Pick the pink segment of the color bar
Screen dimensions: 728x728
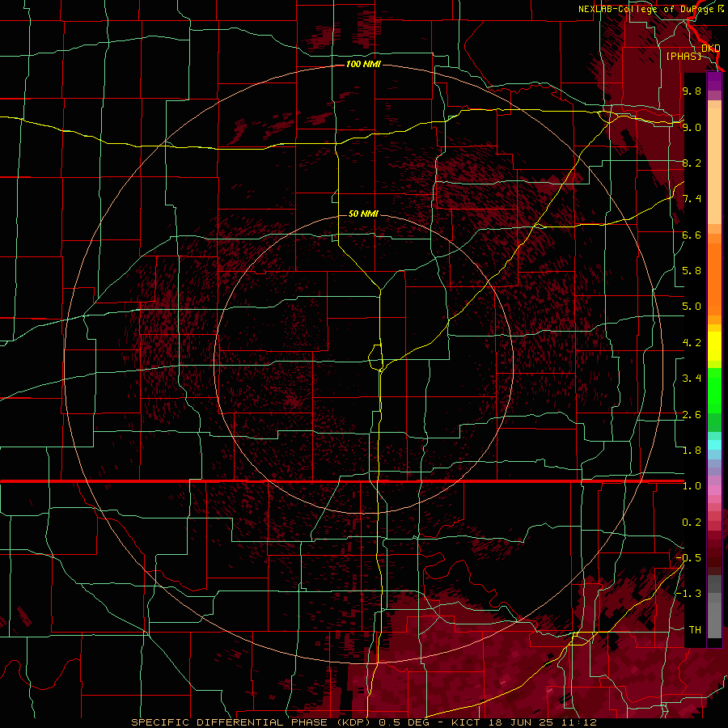click(x=714, y=490)
